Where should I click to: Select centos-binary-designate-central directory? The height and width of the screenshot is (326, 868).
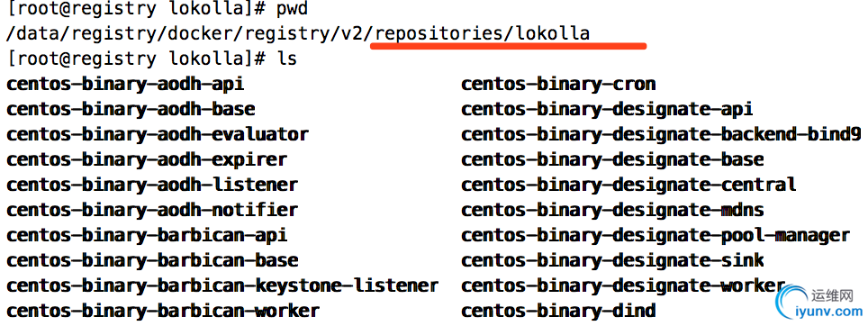(628, 185)
